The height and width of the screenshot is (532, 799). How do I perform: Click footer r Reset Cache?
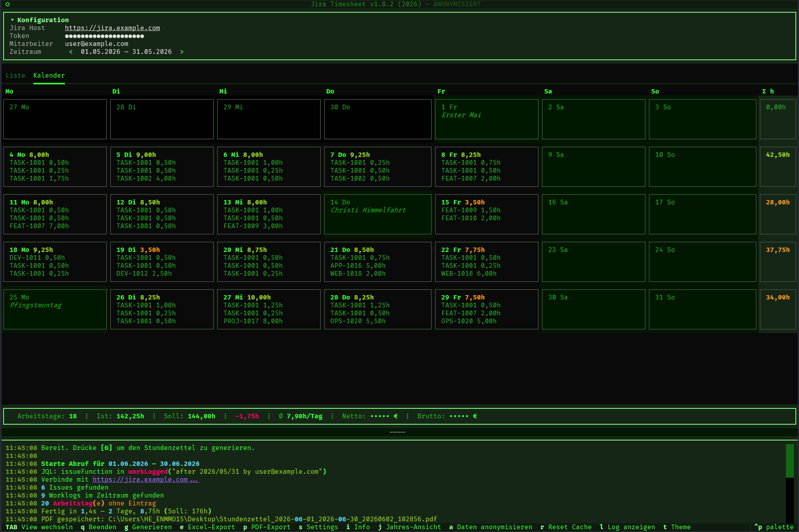tap(566, 527)
